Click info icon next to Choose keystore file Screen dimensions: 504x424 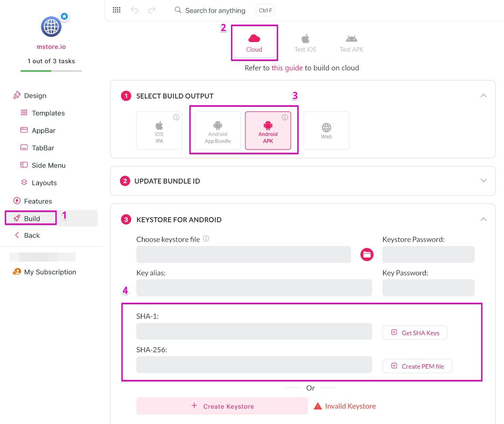click(x=206, y=239)
